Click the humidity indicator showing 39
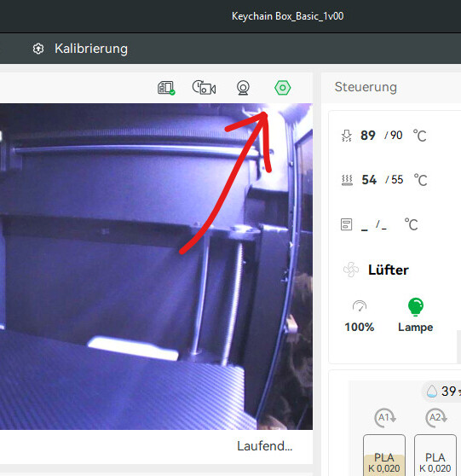The height and width of the screenshot is (476, 461). tap(442, 392)
